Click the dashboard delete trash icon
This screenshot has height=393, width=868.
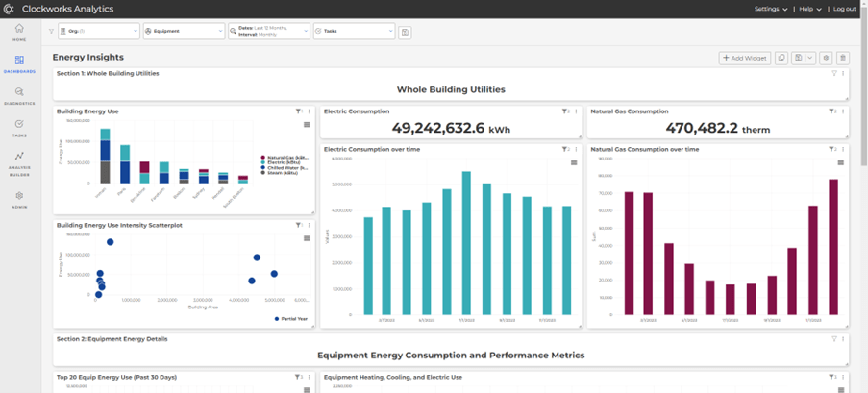(x=843, y=58)
